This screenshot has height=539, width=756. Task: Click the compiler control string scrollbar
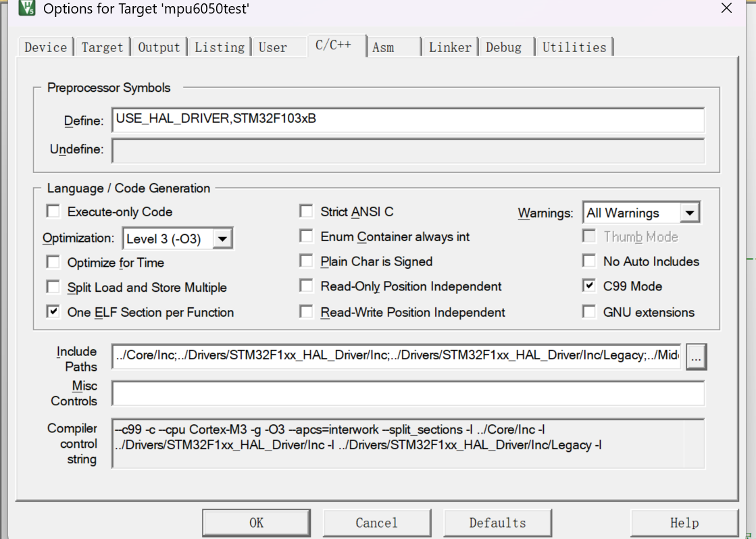(695, 444)
